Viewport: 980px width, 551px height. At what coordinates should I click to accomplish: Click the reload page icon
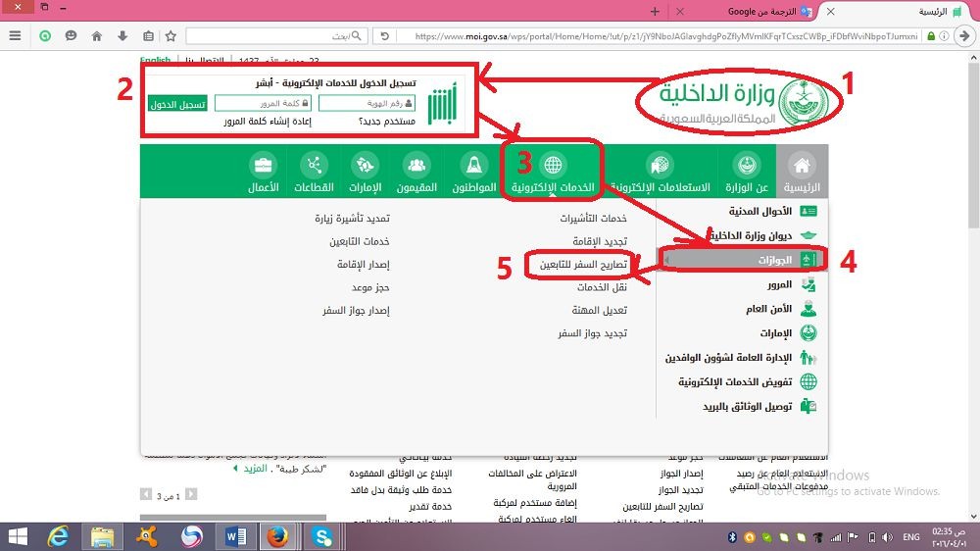[384, 36]
